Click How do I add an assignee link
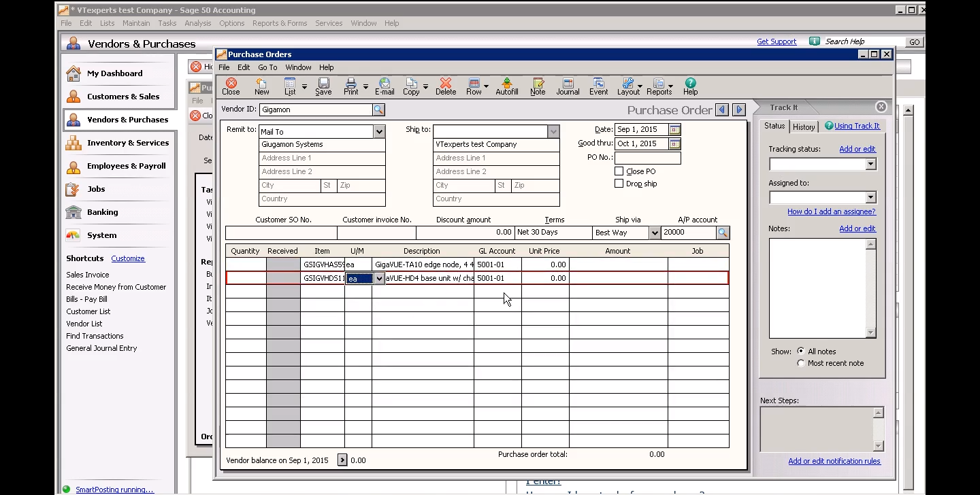This screenshot has width=980, height=495. coord(832,211)
